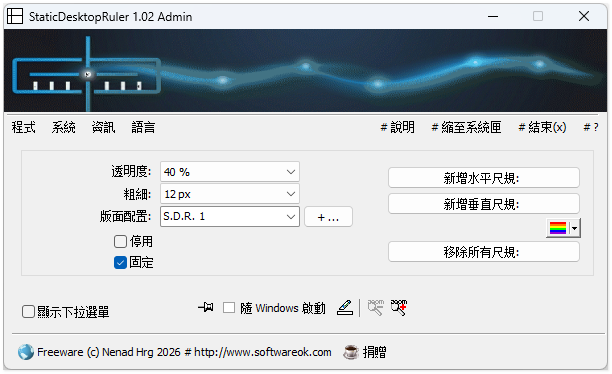Click # 縮至系統匣 to minimize to tray
612x374 pixels.
tap(466, 127)
